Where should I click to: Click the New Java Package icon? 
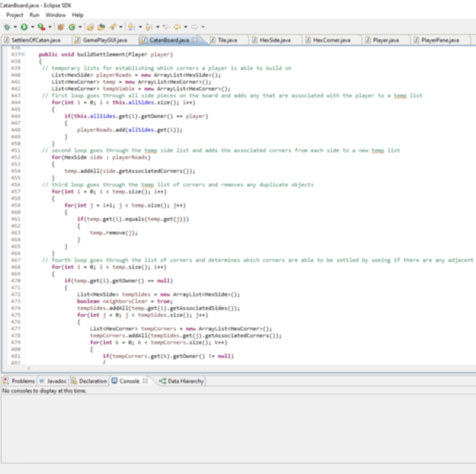61,27
